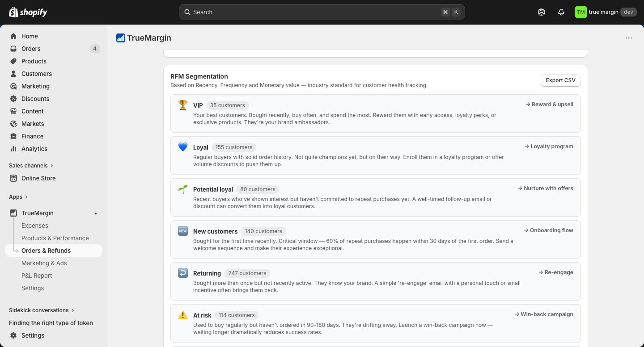This screenshot has height=347, width=644.
Task: Click the Potential loyal seedling icon
Action: click(183, 189)
